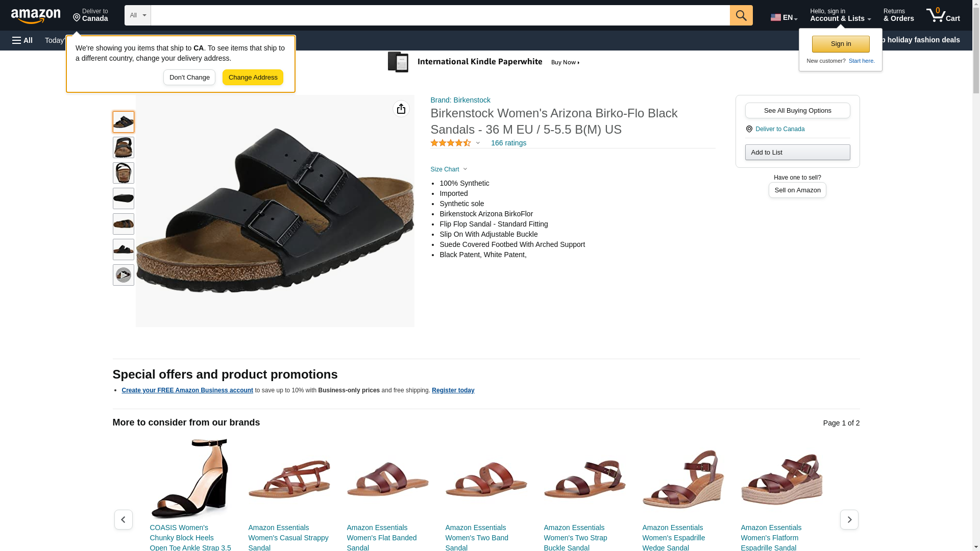The height and width of the screenshot is (551, 980).
Task: Click the star rating icons
Action: (451, 143)
